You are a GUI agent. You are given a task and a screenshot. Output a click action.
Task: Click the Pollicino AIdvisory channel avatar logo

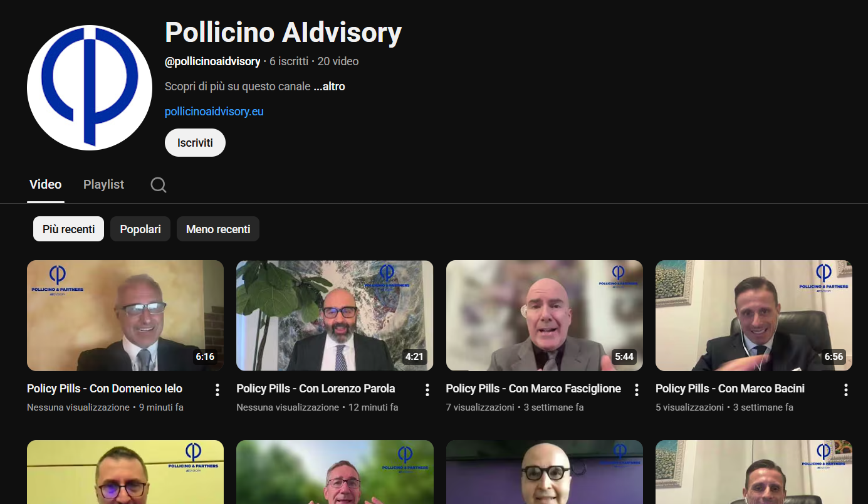(x=90, y=88)
